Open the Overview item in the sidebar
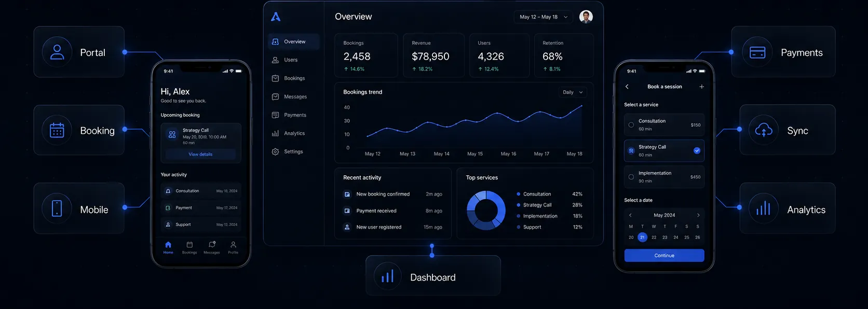The image size is (868, 309). tap(294, 41)
